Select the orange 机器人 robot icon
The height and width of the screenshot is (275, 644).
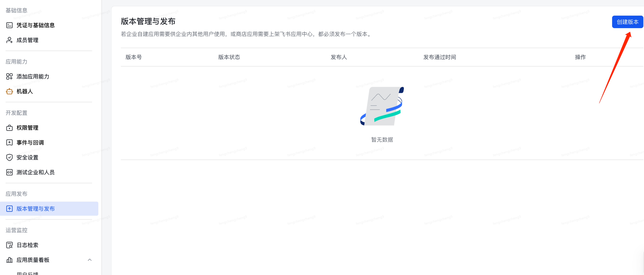tap(9, 91)
